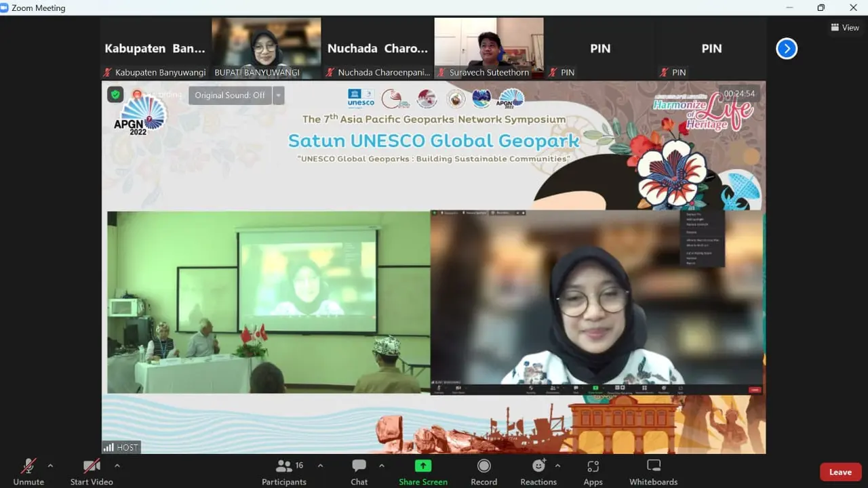Screen dimensions: 868x488
Task: Start recording with Record button
Action: coord(484,472)
